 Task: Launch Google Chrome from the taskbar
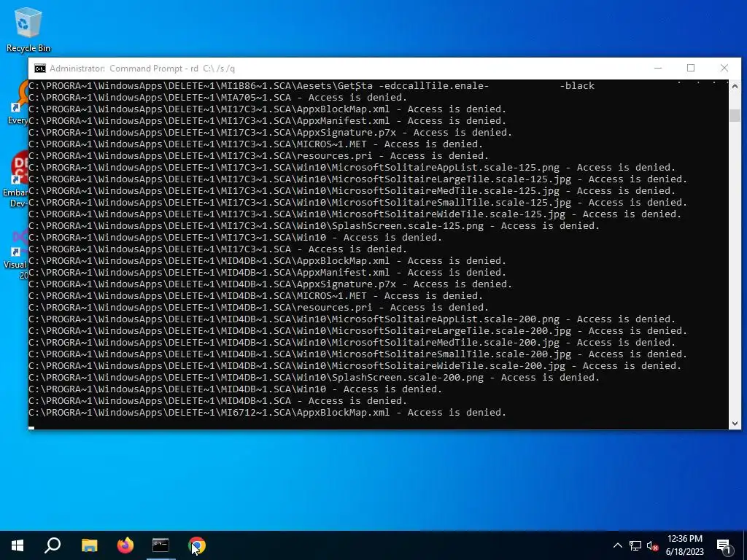click(x=196, y=545)
